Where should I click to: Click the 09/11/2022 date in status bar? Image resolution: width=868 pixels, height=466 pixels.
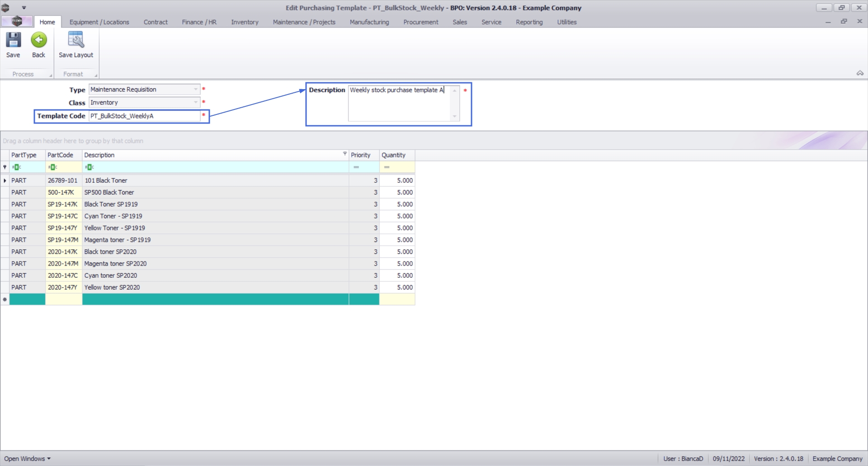coord(728,459)
